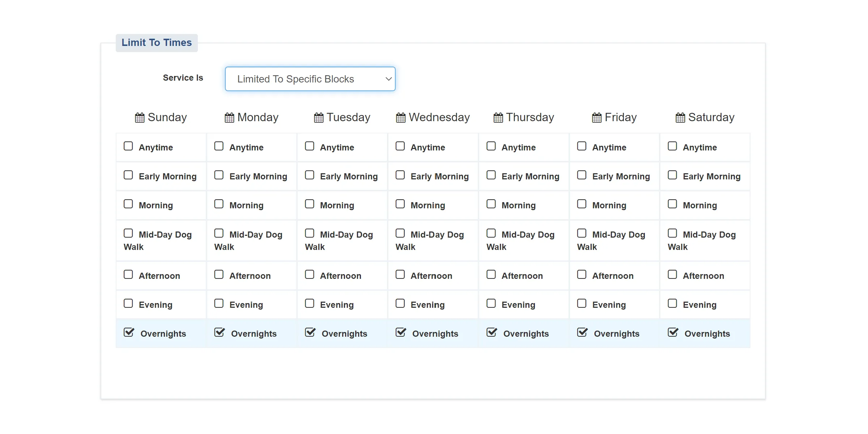Uncheck Overnights for Friday
This screenshot has width=868, height=434.
click(x=582, y=332)
